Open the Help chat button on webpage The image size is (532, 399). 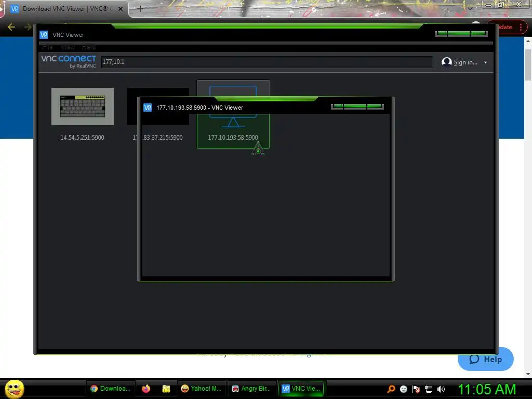tap(486, 359)
